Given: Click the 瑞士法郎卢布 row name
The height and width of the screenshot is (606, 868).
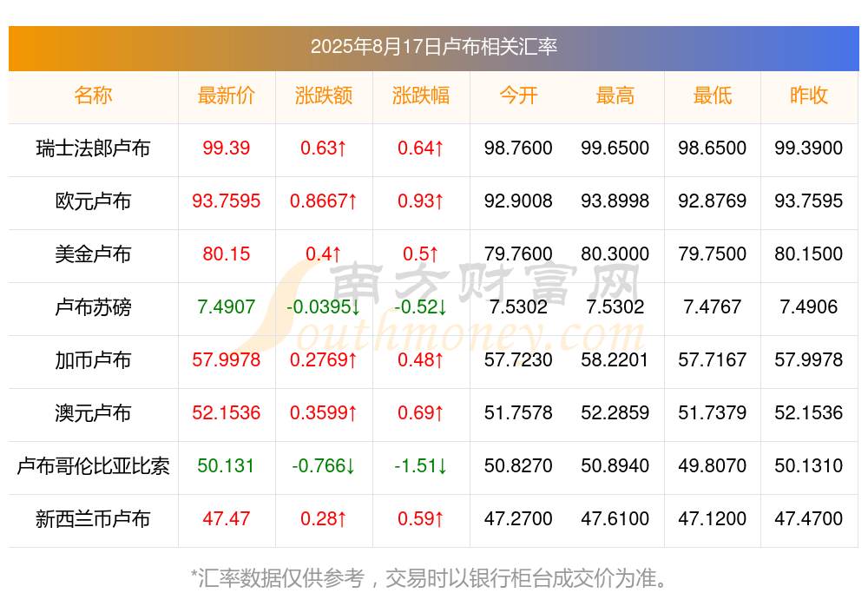Looking at the screenshot, I should (93, 148).
